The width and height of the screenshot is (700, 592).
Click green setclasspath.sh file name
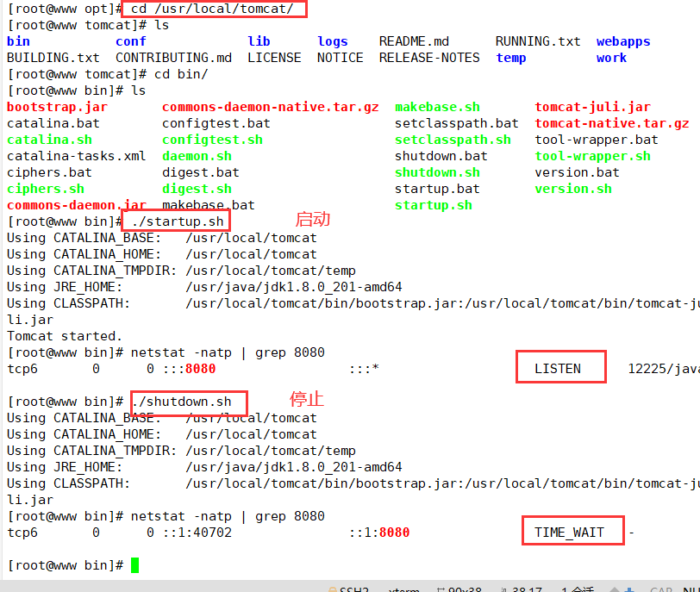coord(453,140)
